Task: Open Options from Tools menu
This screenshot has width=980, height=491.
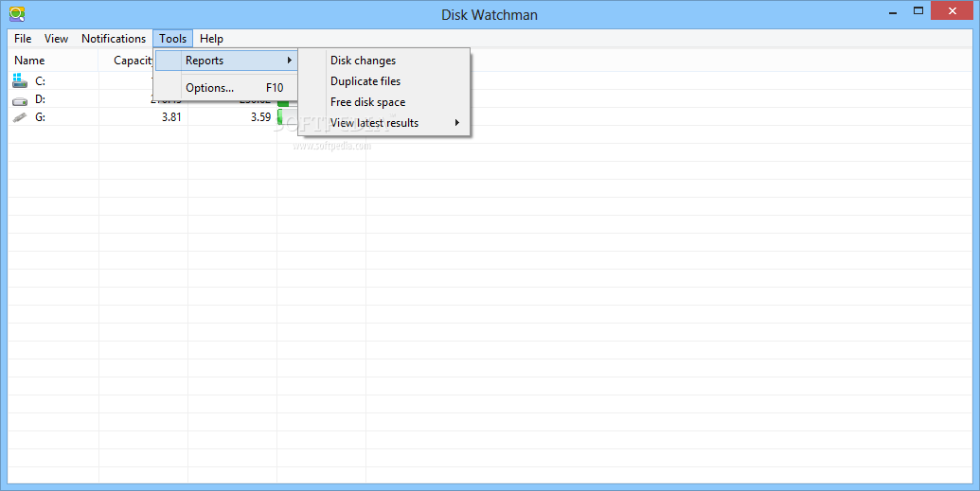Action: point(225,88)
